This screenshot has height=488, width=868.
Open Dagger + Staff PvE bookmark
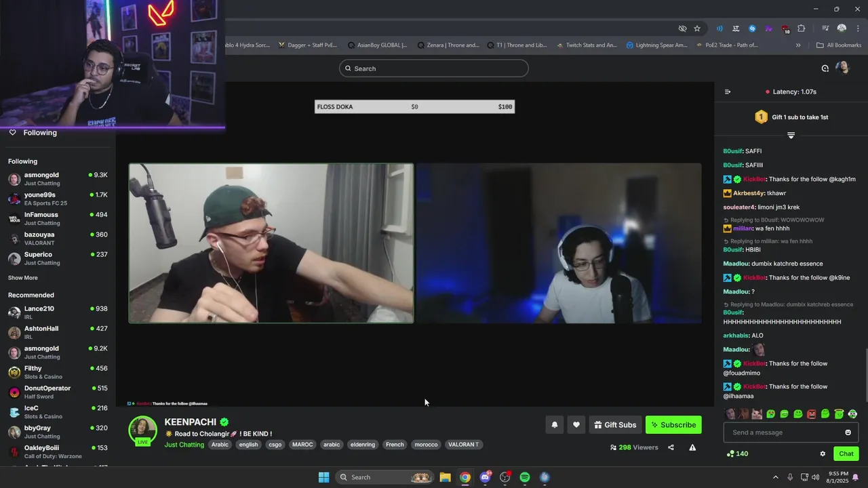click(307, 45)
